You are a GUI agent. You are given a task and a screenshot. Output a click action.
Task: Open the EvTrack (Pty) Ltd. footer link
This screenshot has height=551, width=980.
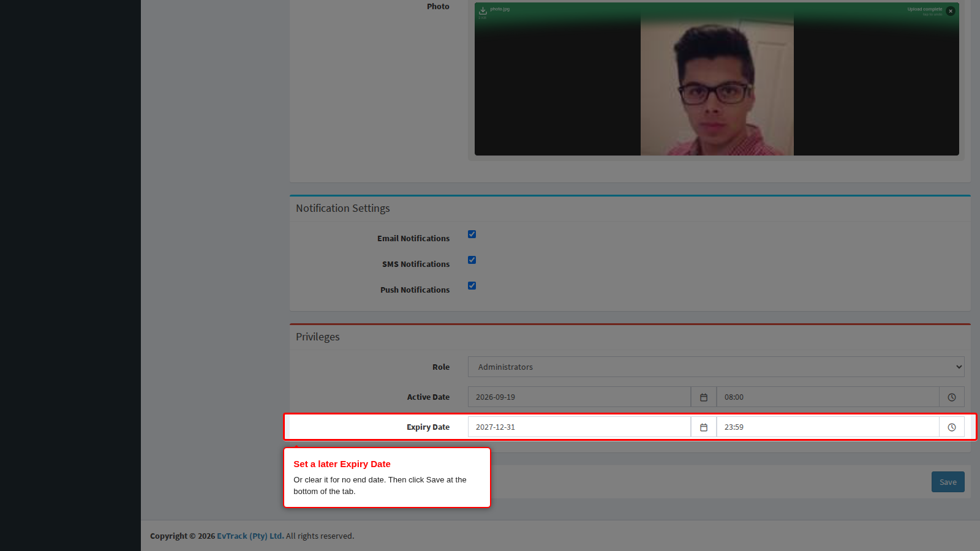point(251,536)
